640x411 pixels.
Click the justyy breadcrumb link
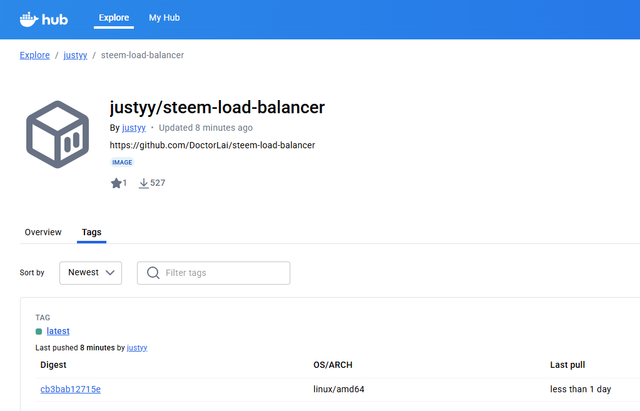point(74,55)
